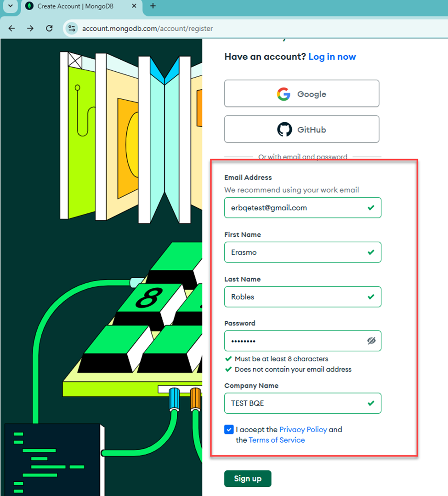Click 'We recommend using your work email' text
Image resolution: width=448 pixels, height=496 pixels.
291,190
